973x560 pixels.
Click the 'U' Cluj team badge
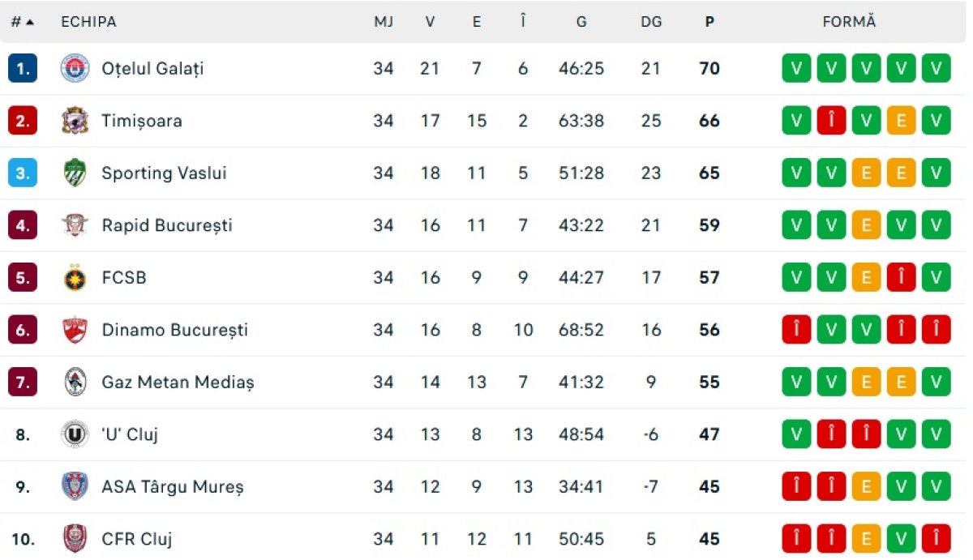pyautogui.click(x=75, y=434)
